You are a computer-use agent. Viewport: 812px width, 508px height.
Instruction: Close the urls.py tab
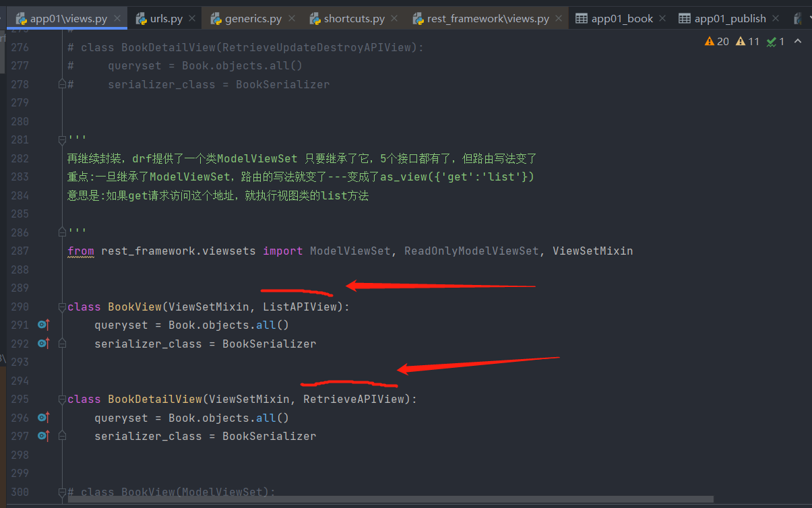(x=193, y=19)
